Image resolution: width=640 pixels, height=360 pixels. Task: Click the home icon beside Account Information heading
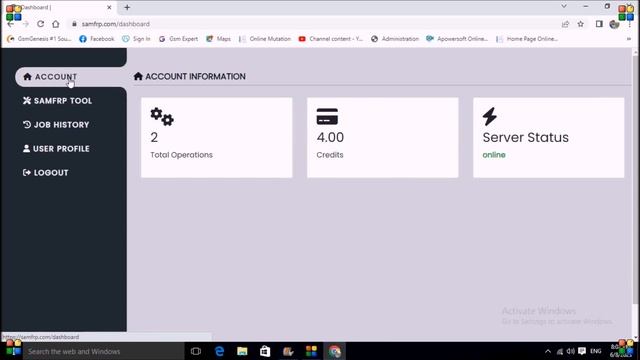(138, 76)
